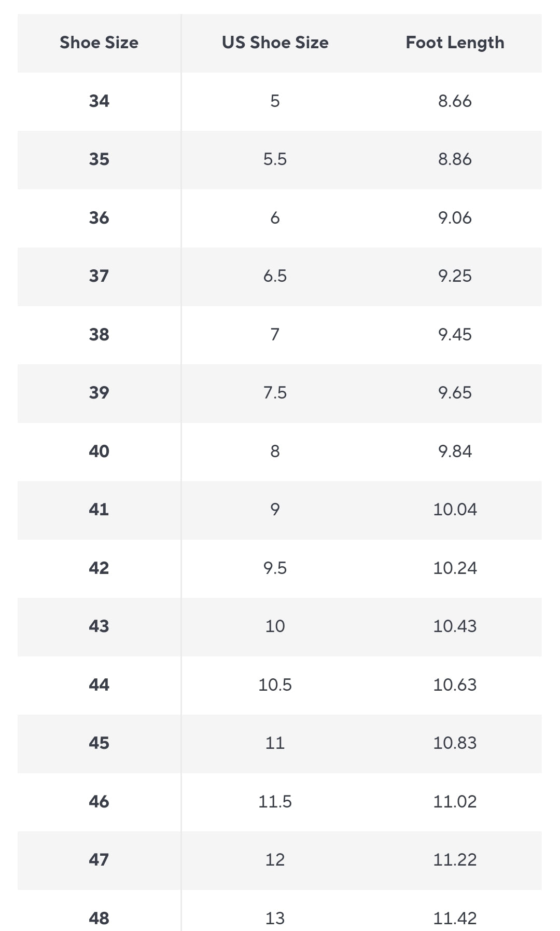Select US shoe size 6.5 cell

[x=275, y=276]
